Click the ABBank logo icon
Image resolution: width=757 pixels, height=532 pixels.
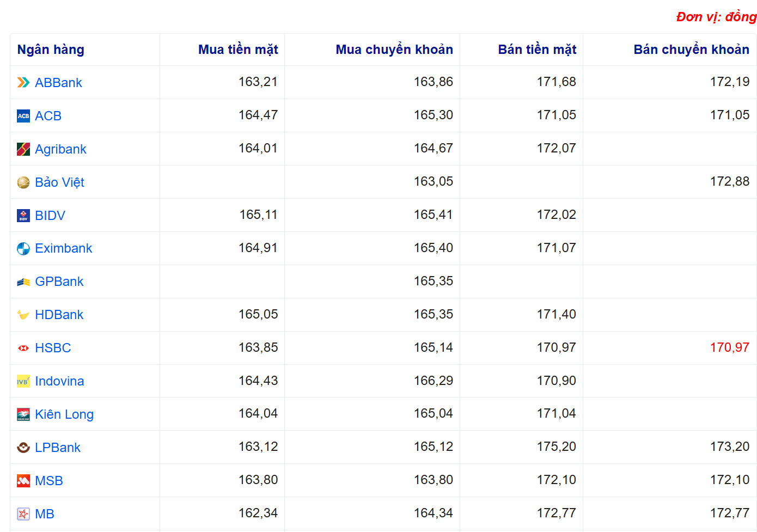(x=23, y=83)
